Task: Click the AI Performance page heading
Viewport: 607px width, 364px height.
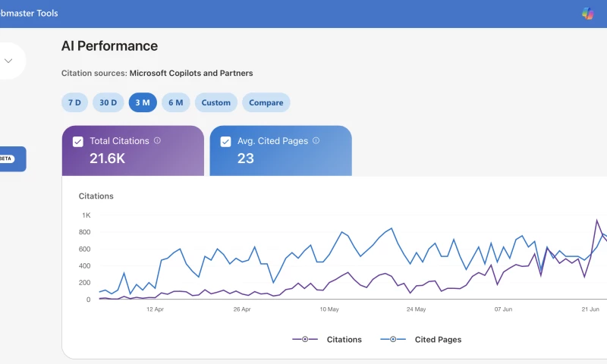Action: coord(109,46)
